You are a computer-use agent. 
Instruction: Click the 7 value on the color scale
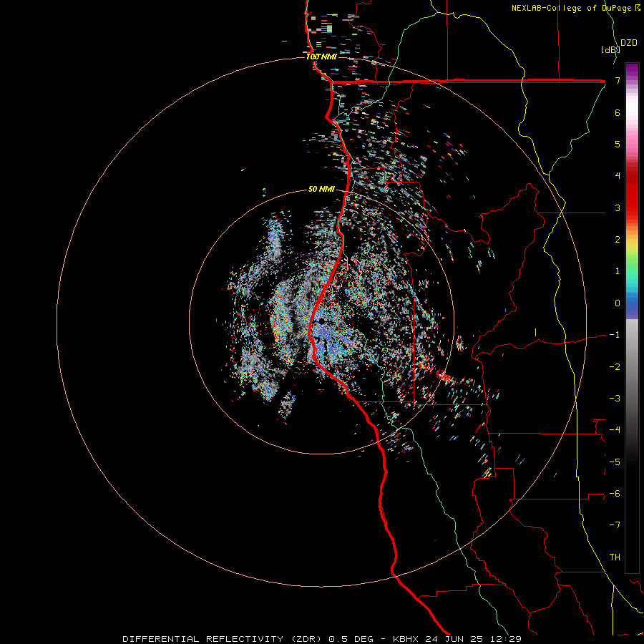point(618,80)
